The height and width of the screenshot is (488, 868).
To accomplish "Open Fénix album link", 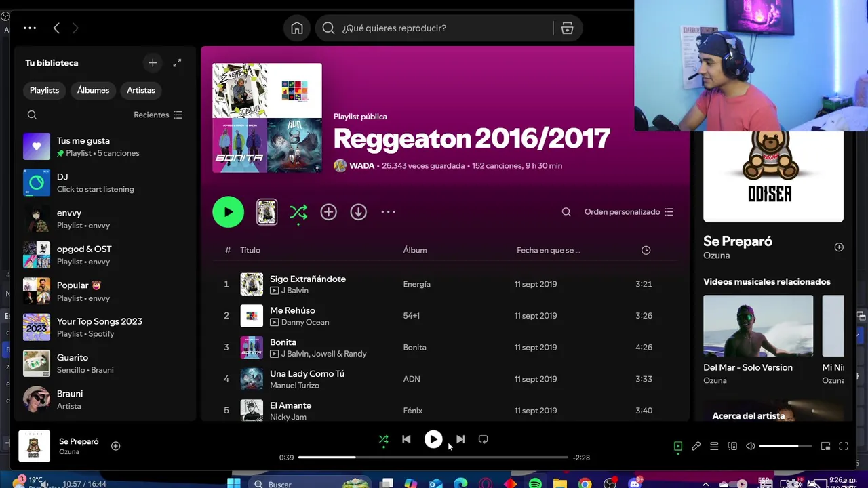I will pos(412,411).
